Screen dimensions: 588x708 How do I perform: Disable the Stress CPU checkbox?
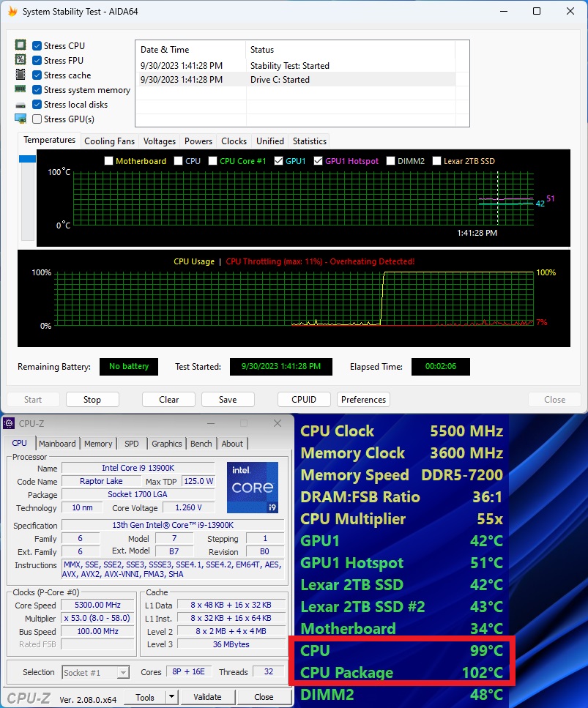point(37,45)
